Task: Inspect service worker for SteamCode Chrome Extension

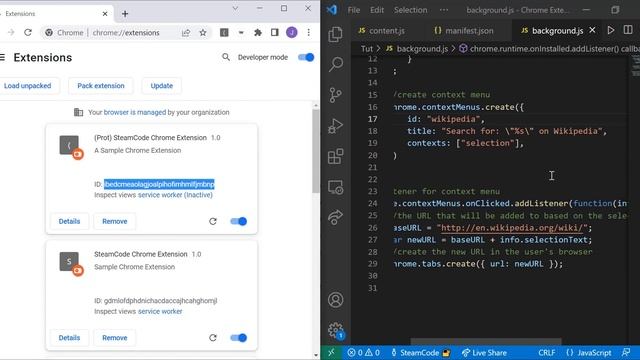Action: click(x=160, y=311)
